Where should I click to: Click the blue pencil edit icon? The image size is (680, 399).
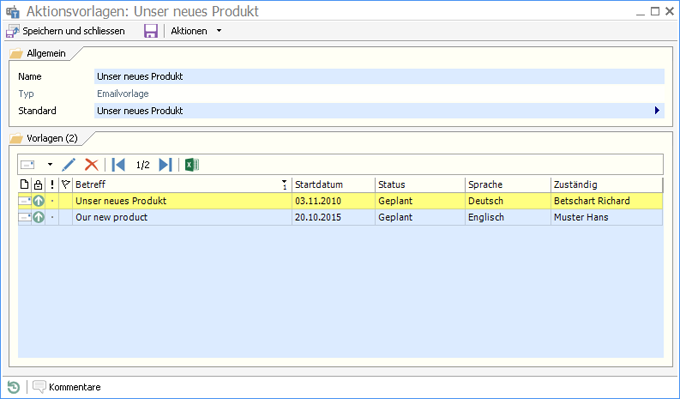69,165
